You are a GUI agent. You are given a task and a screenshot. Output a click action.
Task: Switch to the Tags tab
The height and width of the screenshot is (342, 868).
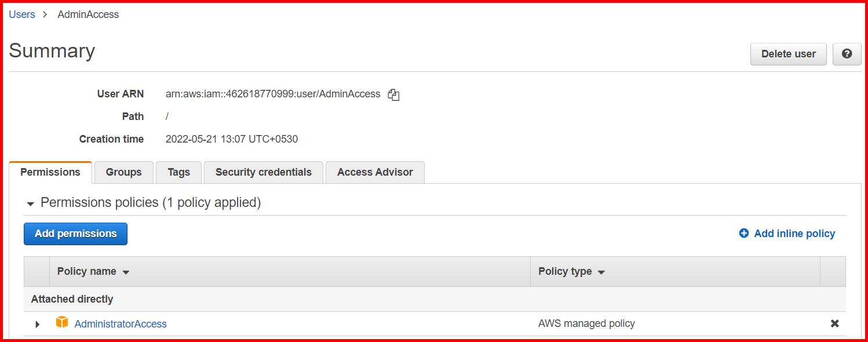(x=178, y=172)
